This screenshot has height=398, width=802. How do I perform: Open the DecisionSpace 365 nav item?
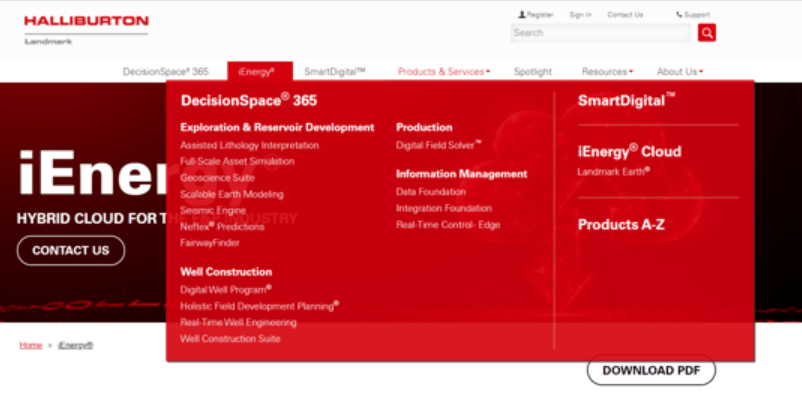pyautogui.click(x=166, y=72)
